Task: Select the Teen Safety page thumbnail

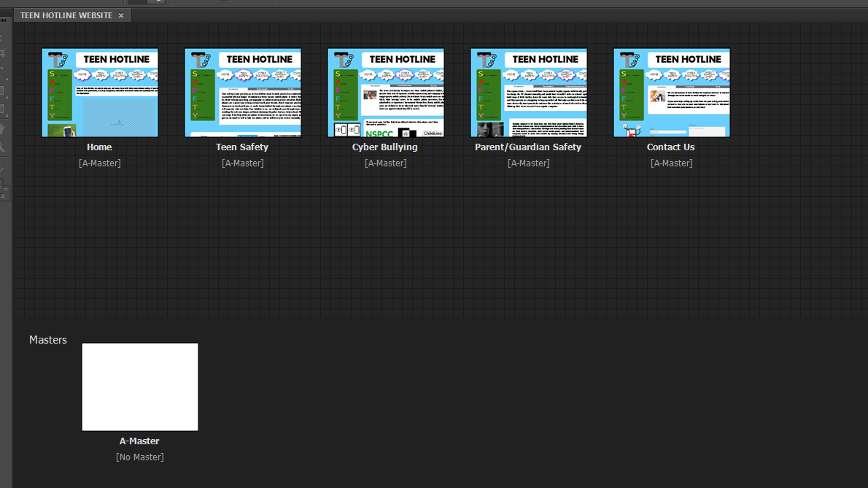Action: (x=243, y=93)
